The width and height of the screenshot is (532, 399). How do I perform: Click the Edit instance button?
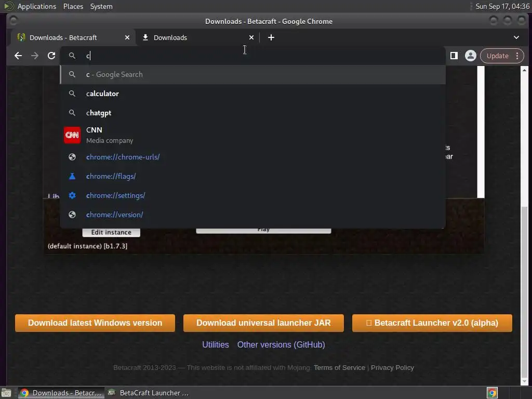(x=111, y=232)
